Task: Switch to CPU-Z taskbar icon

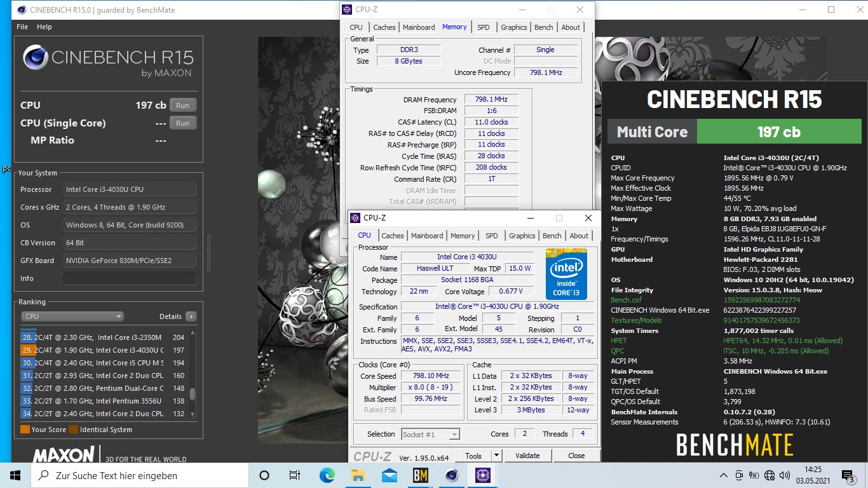Action: pos(483,475)
